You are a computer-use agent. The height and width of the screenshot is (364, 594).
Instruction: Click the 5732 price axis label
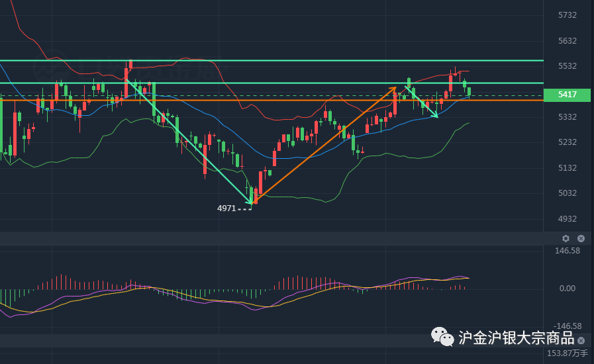pyautogui.click(x=568, y=15)
